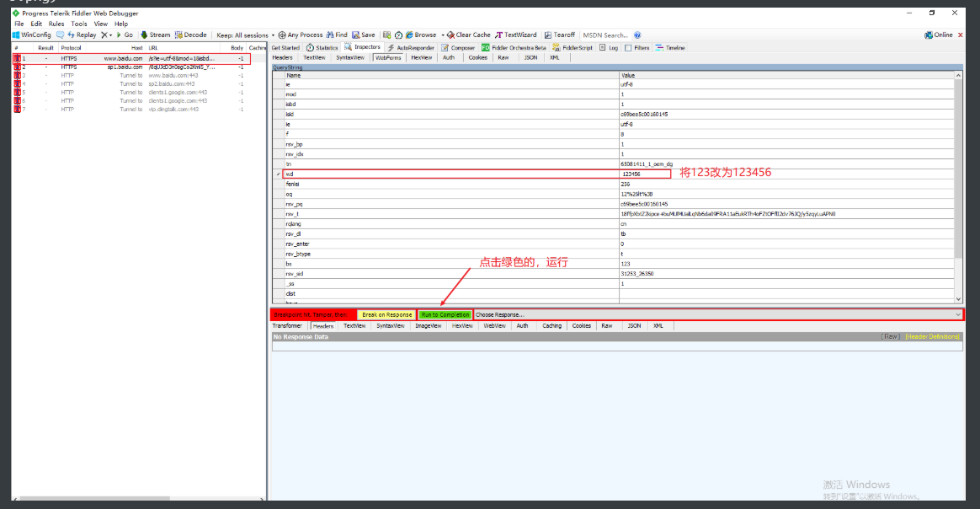980x509 pixels.
Task: Open Find sessions
Action: [337, 35]
